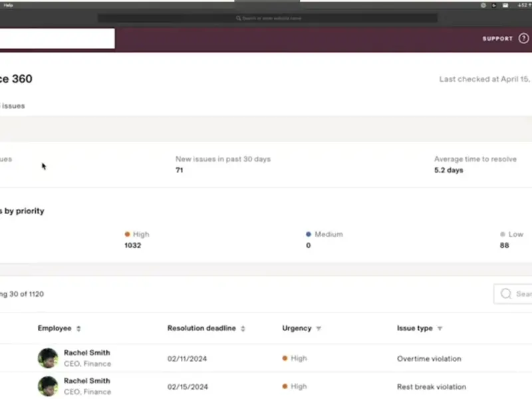
Task: Click the question mark help icon
Action: [x=523, y=39]
